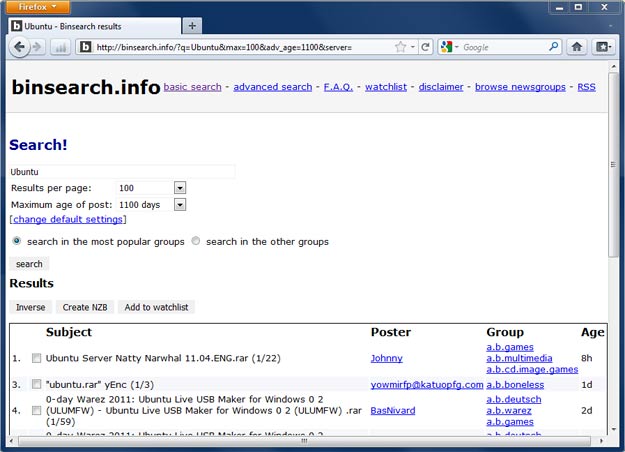Click the scroll right arrow

(601, 441)
